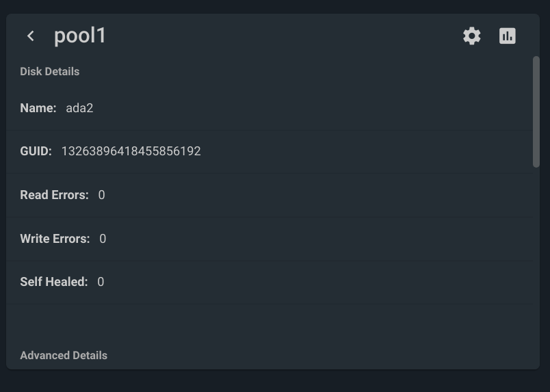Viewport: 550px width, 392px height.
Task: Click the back arrow beside pool1
Action: coord(31,36)
